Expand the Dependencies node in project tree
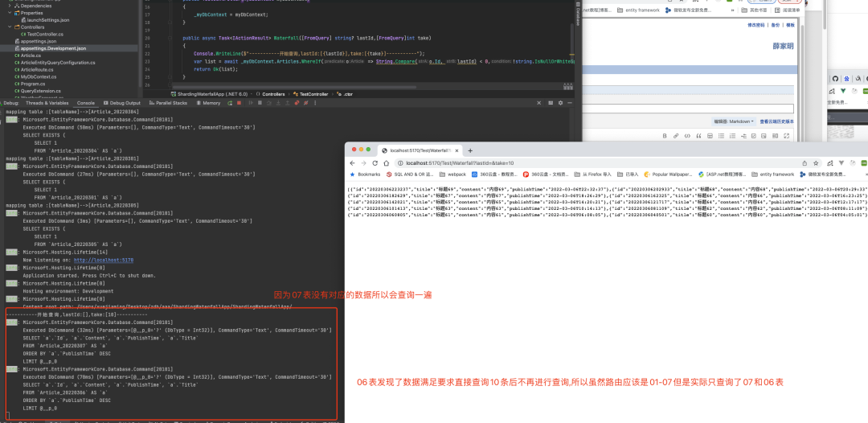 [x=10, y=5]
